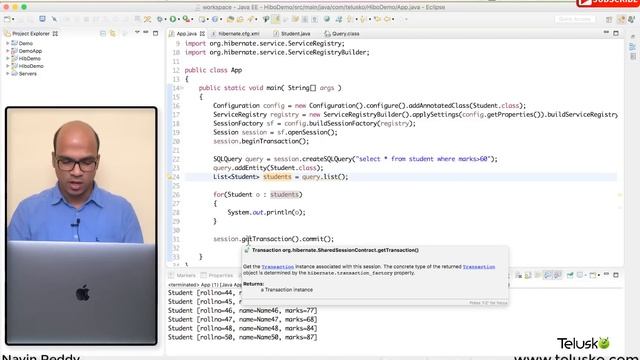The image size is (640, 360).
Task: Click the Open Console icon
Action: point(592,276)
